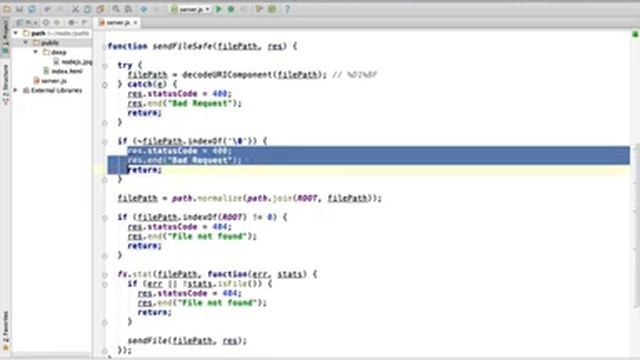Open Help with the question mark icon
This screenshot has width=640, height=360.
pos(287,9)
